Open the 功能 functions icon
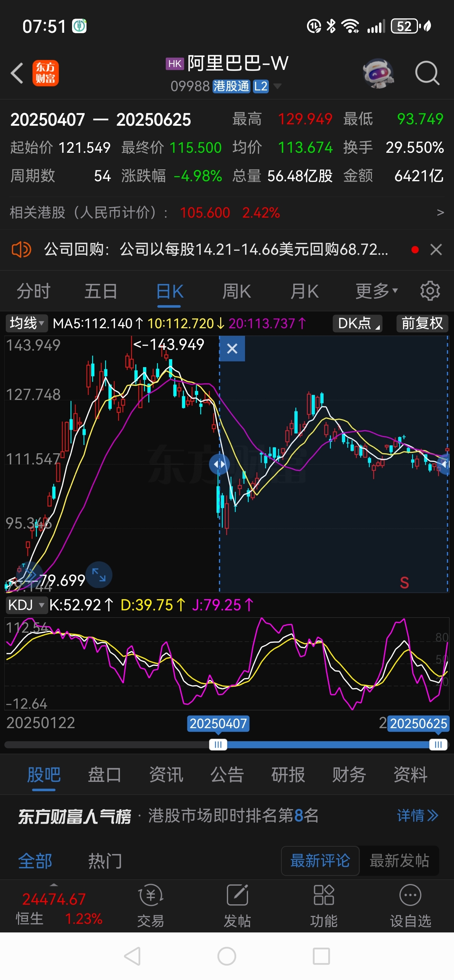The height and width of the screenshot is (980, 454). tap(324, 906)
